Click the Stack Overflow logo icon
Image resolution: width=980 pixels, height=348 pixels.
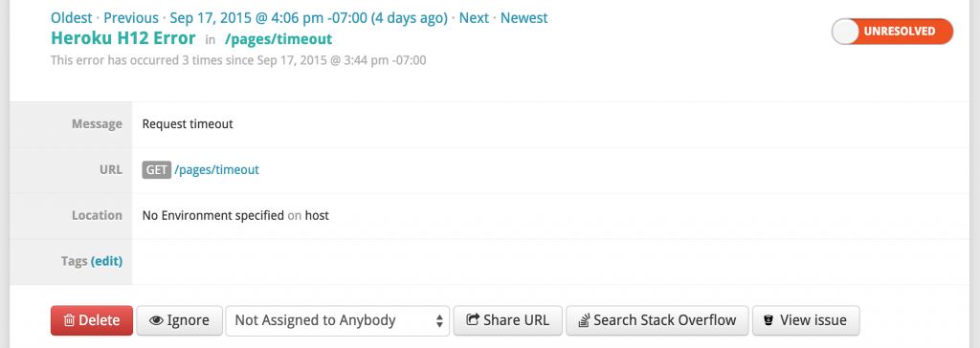tap(584, 321)
